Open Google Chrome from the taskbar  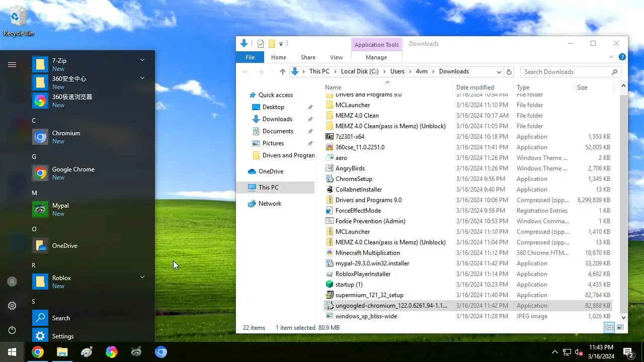click(38, 352)
